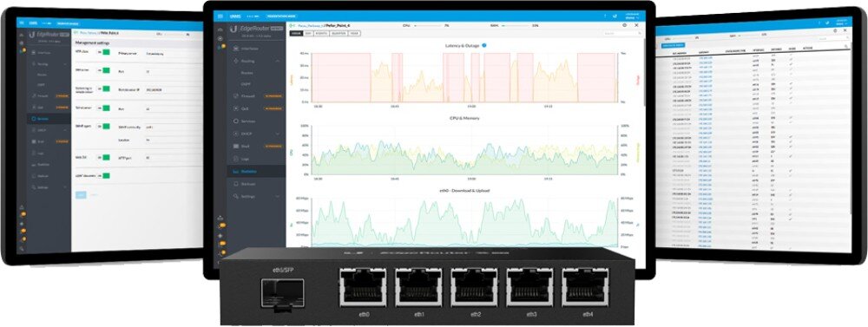Expand the Routing section chevron, center monitor
Viewport: 868px width, 327px height.
[278, 61]
